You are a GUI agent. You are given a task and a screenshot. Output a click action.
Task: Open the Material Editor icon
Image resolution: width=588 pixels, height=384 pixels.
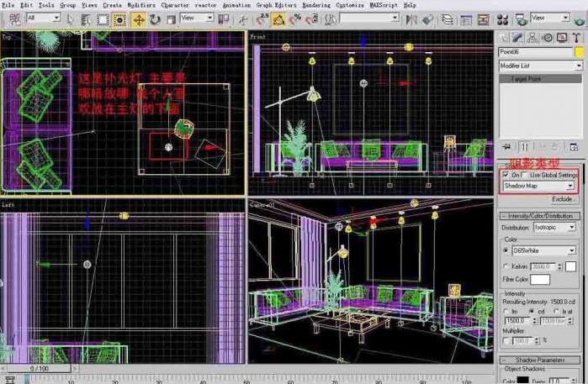[x=502, y=19]
